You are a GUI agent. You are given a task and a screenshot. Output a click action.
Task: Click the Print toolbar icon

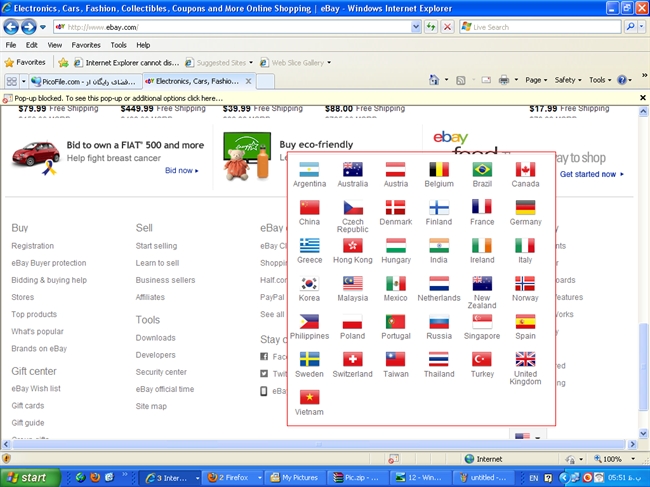504,80
